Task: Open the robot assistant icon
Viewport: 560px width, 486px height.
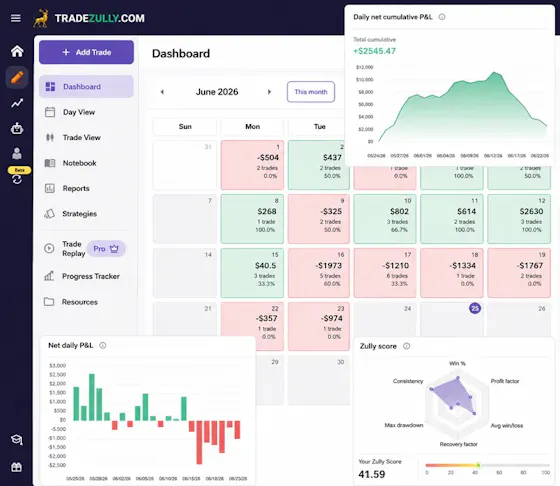Action: (x=17, y=129)
